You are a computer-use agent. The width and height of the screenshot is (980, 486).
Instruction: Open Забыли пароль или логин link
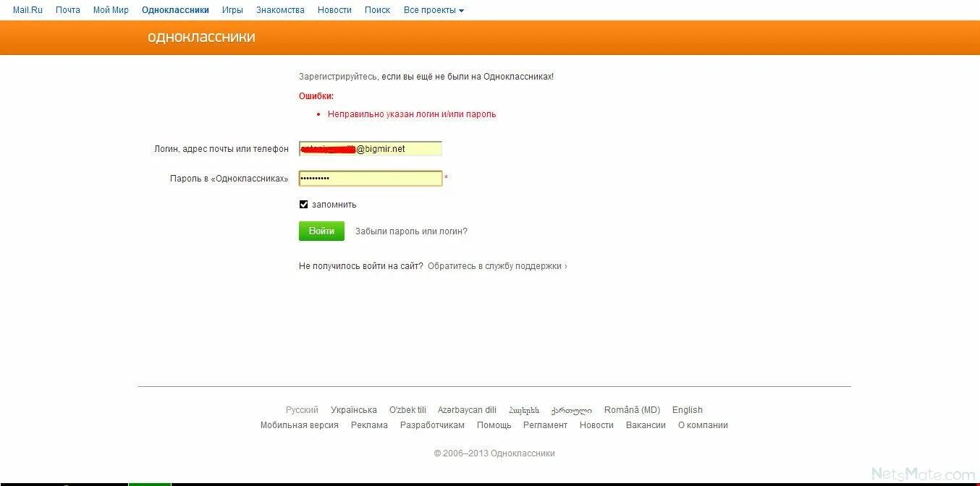tap(411, 231)
